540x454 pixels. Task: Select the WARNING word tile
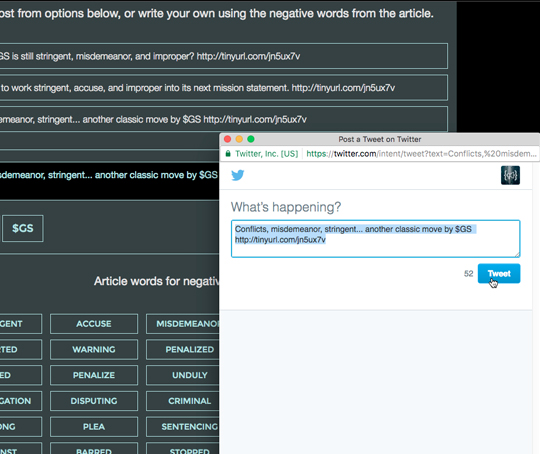click(94, 349)
